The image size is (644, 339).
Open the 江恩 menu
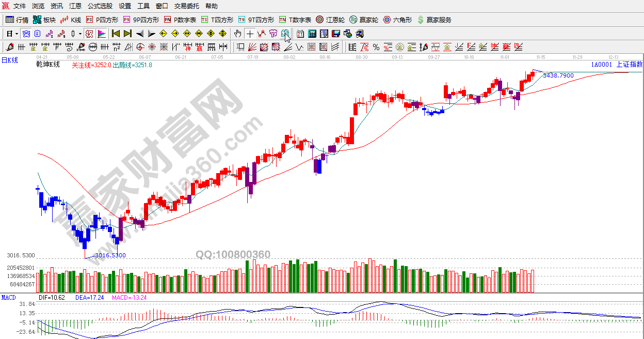tap(75, 6)
